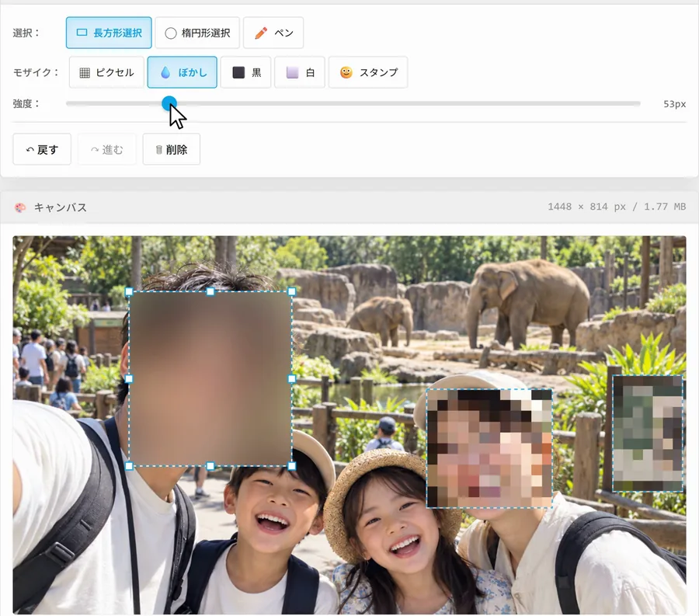Apply 黒 black fill mode
This screenshot has height=616, width=699.
click(x=245, y=72)
